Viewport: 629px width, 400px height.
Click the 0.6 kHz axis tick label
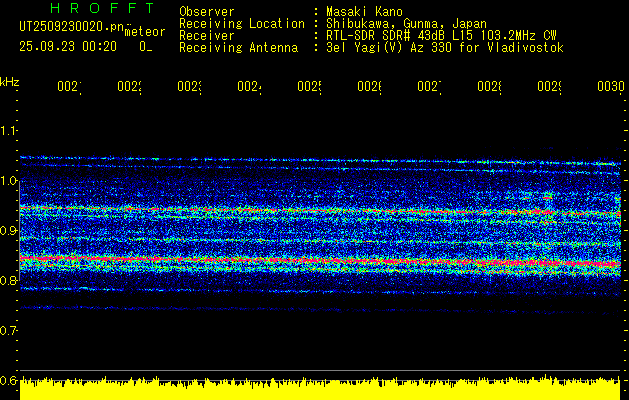pyautogui.click(x=8, y=380)
